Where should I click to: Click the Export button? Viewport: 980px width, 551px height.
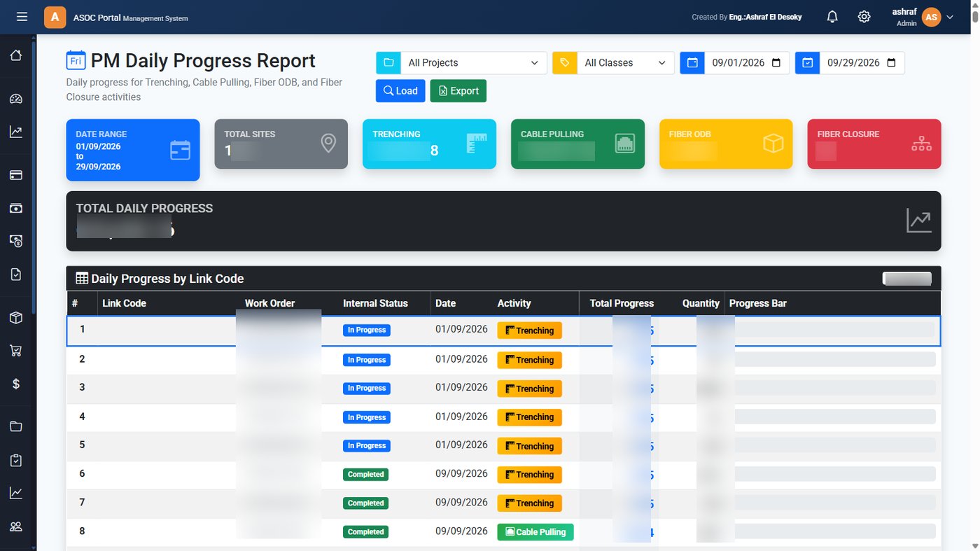point(458,91)
